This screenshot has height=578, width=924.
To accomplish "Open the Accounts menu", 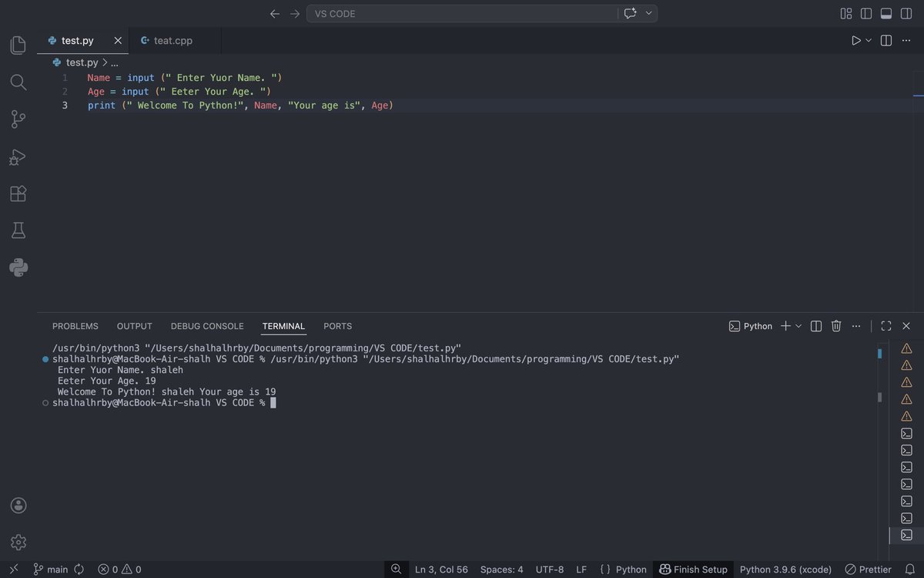I will 18,506.
